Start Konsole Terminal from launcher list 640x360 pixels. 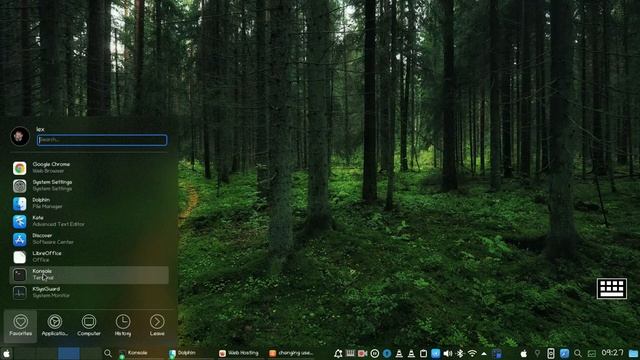coord(89,275)
